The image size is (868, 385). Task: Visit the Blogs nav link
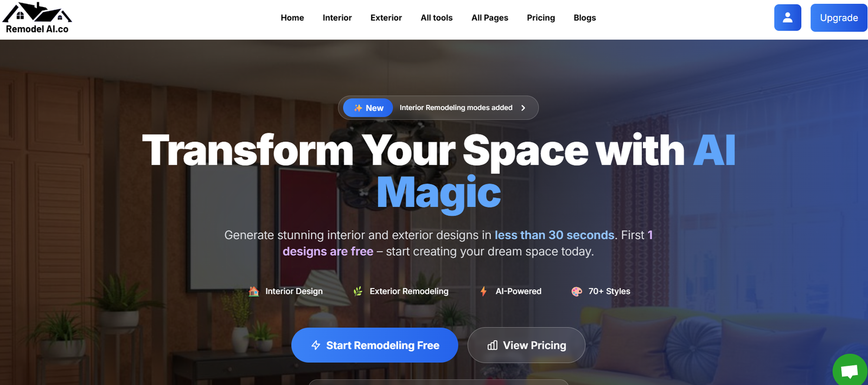(584, 18)
